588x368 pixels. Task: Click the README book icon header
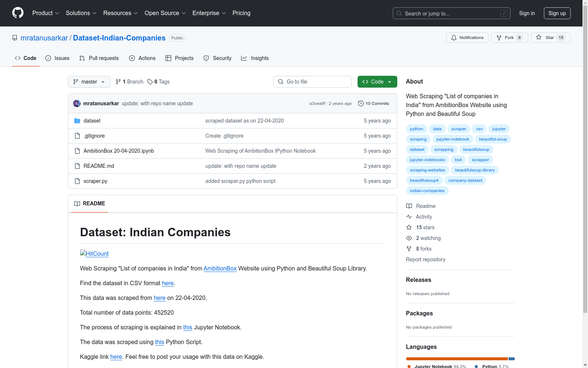[77, 204]
